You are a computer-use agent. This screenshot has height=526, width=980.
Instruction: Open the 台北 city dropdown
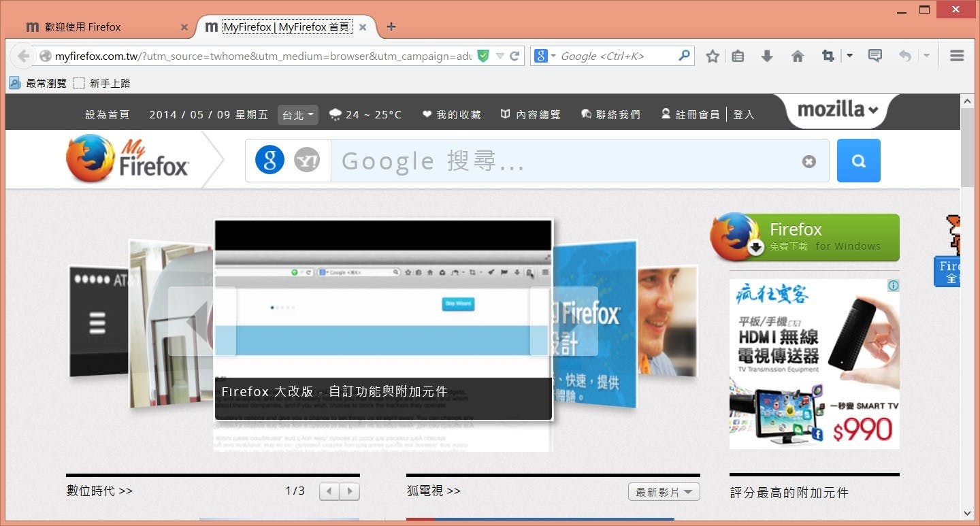point(298,114)
